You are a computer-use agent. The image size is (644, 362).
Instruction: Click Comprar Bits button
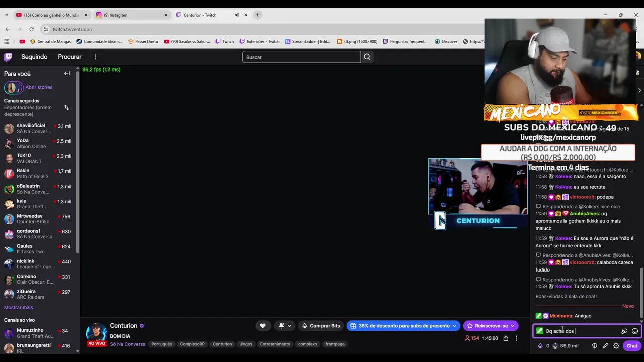point(320,326)
